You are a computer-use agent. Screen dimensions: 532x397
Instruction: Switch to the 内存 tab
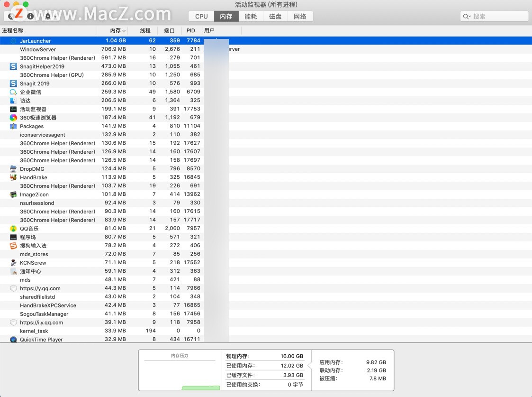pyautogui.click(x=226, y=16)
